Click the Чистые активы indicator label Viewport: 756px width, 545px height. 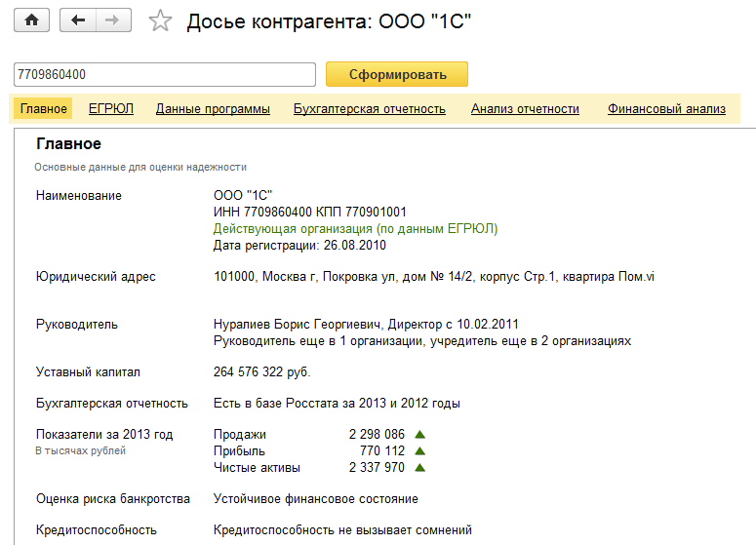[x=257, y=467]
